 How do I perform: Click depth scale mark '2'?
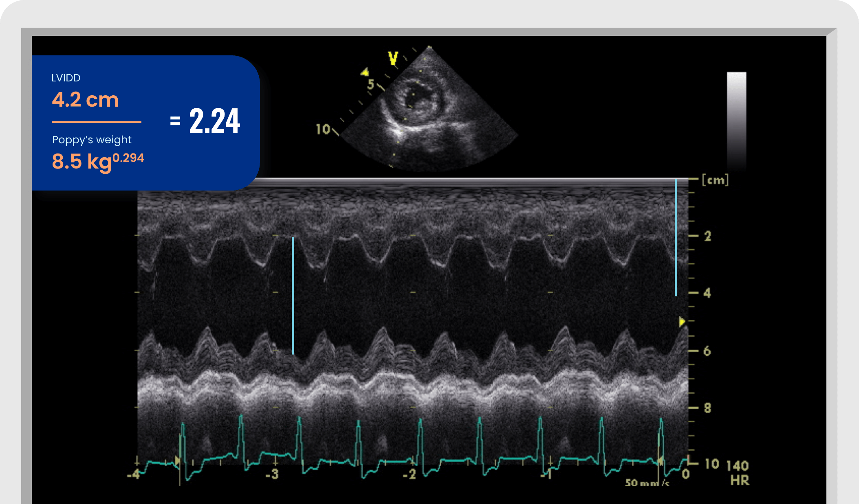[708, 236]
